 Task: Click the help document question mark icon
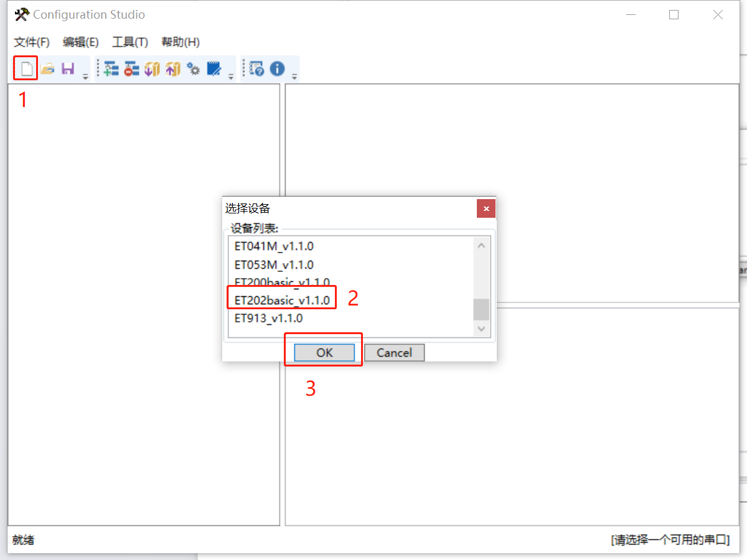pos(257,69)
